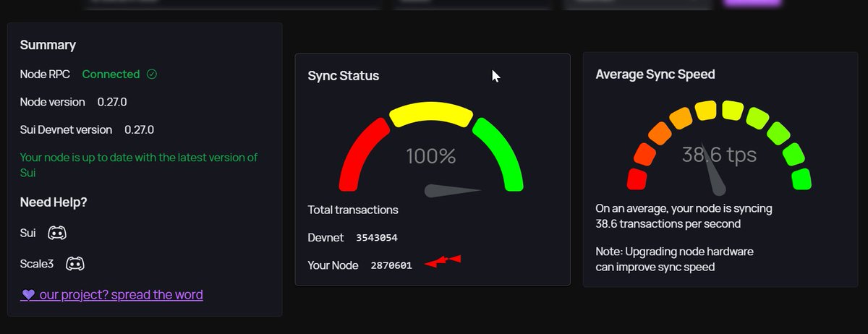The image size is (868, 334).
Task: Click the 'Need Help?' heading
Action: tap(54, 202)
